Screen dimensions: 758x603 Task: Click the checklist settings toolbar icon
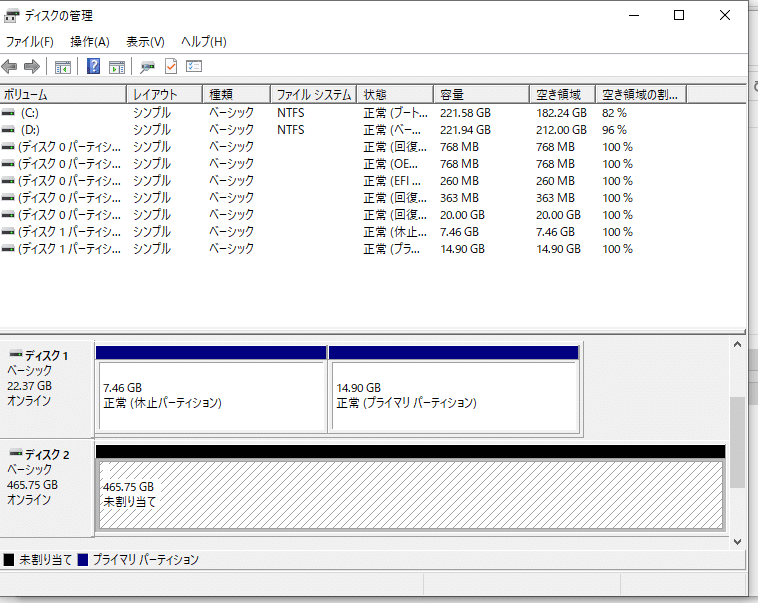194,66
